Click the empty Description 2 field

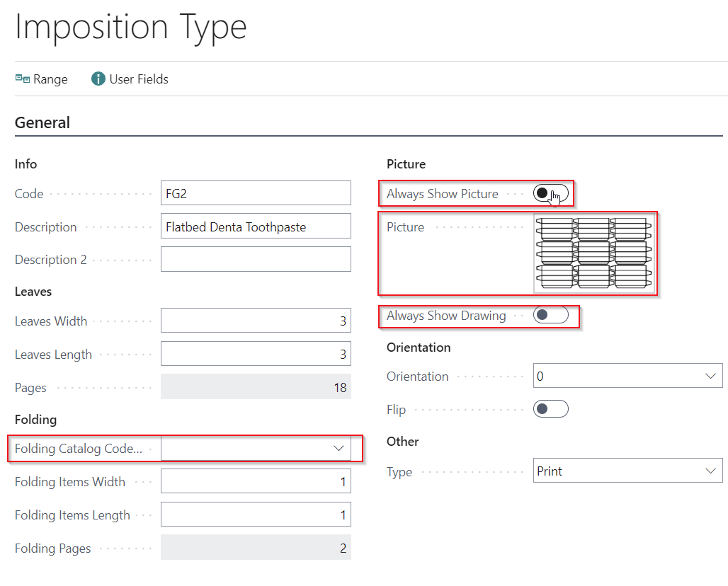point(256,259)
